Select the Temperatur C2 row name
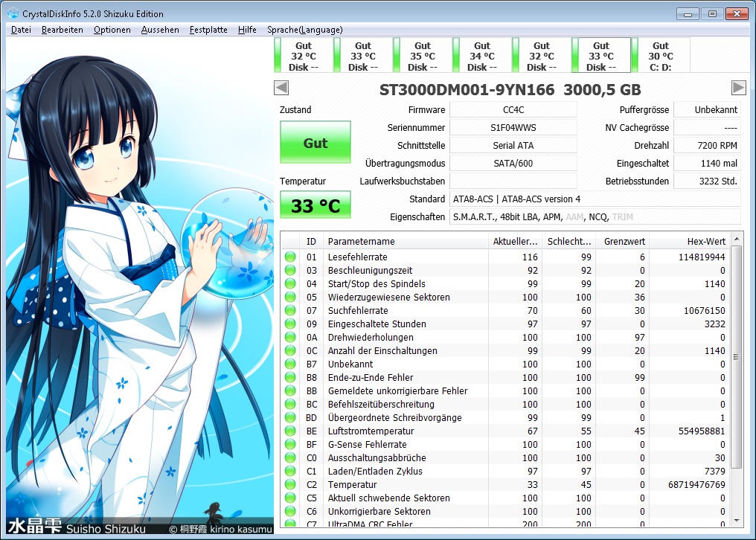756x540 pixels. coord(353,484)
